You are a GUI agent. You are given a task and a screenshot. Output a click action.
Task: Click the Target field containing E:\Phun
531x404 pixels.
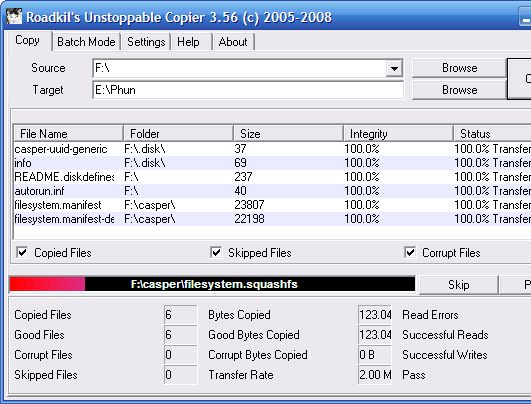coord(248,90)
